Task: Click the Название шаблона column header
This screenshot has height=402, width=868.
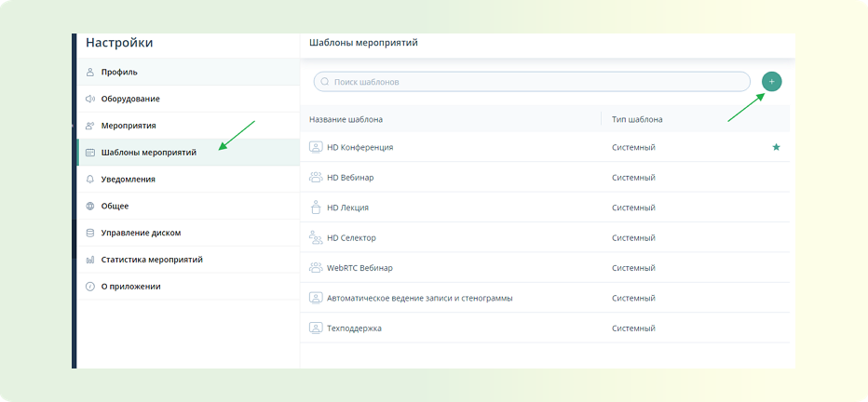Action: 346,119
